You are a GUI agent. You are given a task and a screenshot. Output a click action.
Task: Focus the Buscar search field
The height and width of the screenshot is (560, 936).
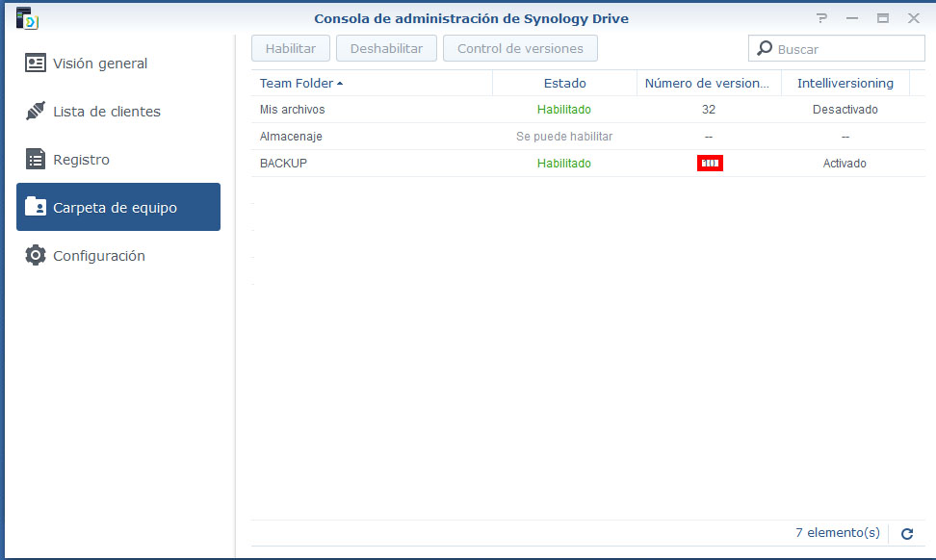(x=836, y=48)
